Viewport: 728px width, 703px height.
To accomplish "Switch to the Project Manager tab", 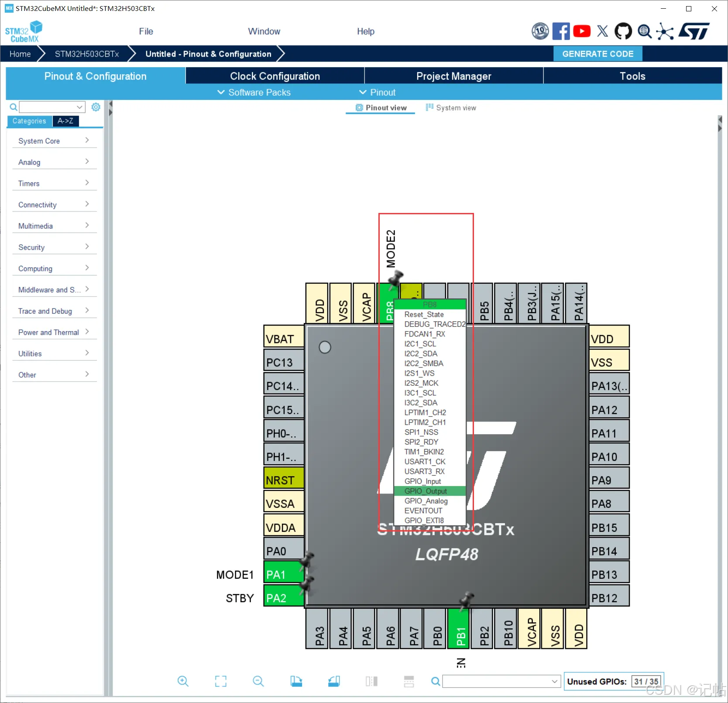I will (454, 76).
